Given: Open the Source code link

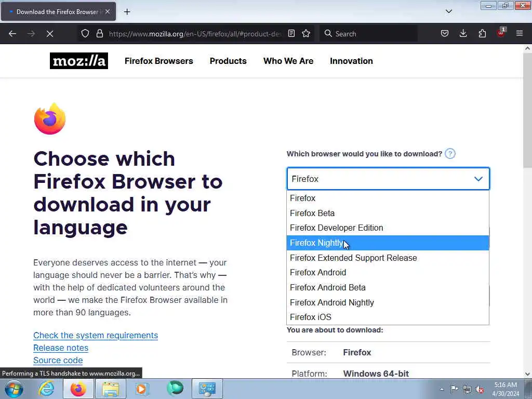Looking at the screenshot, I should coord(58,361).
